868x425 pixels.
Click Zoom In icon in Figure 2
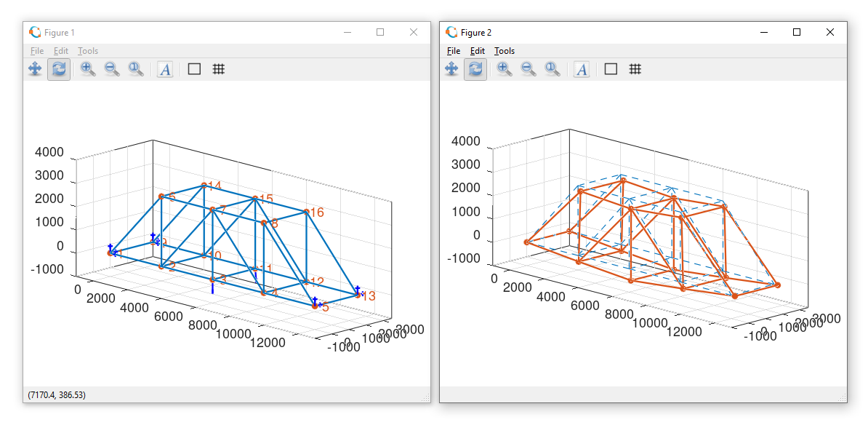pyautogui.click(x=505, y=69)
